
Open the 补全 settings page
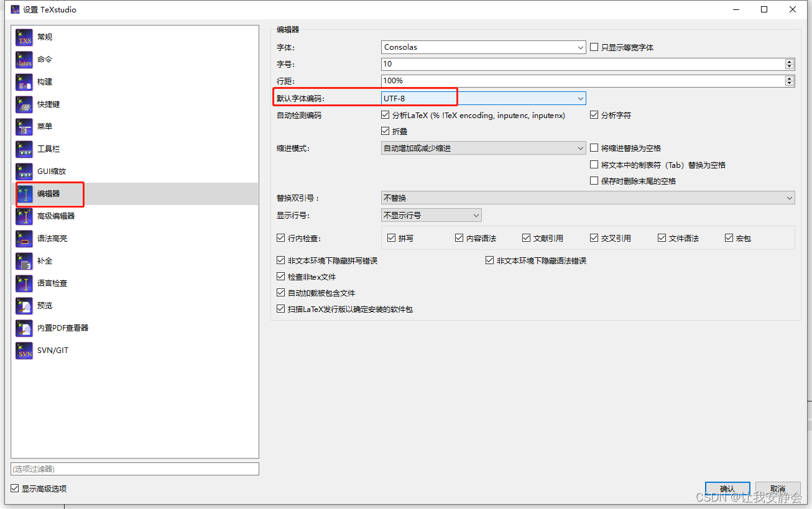[135, 261]
